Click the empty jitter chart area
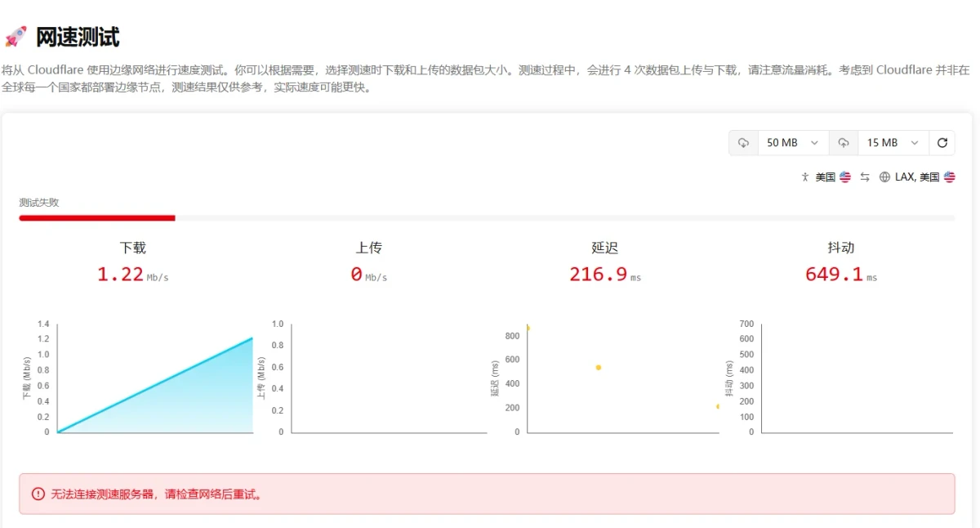The image size is (980, 528). click(x=858, y=378)
